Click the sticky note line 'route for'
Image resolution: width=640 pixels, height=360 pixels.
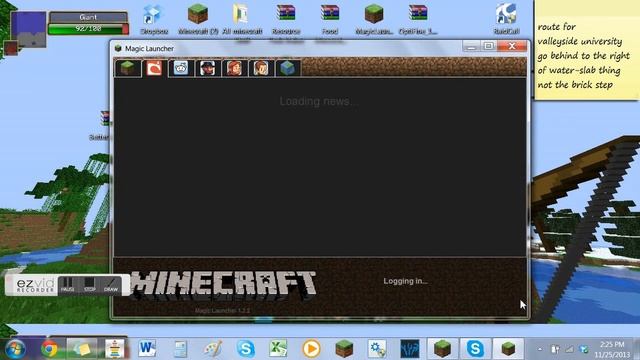(556, 27)
